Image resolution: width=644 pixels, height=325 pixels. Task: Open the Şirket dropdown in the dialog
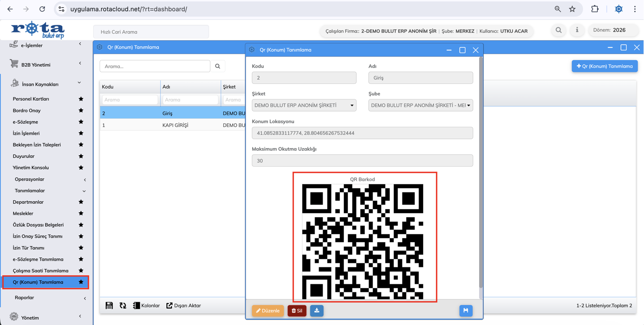[304, 106]
